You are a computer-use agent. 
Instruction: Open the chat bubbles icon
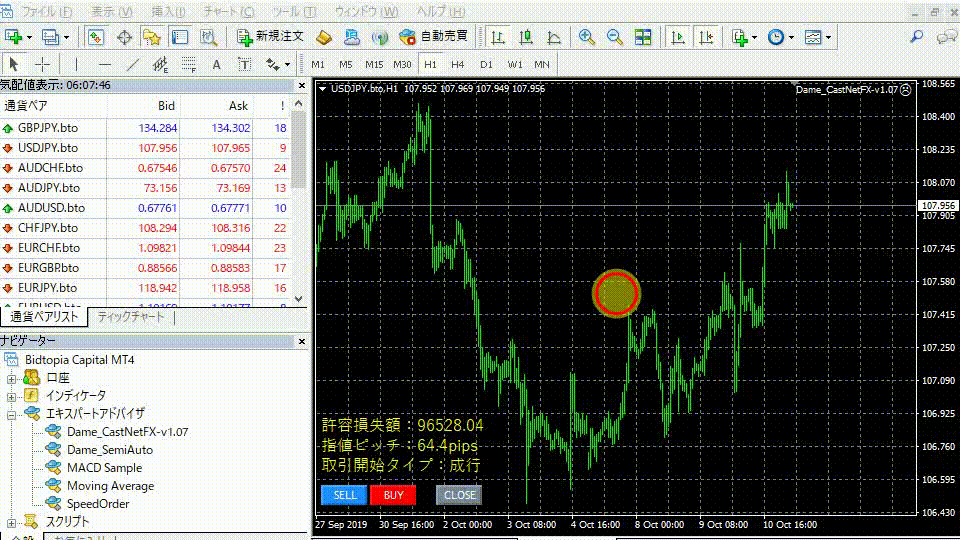point(947,37)
